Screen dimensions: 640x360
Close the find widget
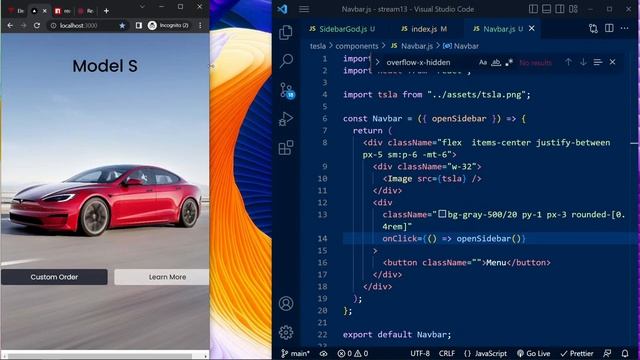[x=612, y=62]
